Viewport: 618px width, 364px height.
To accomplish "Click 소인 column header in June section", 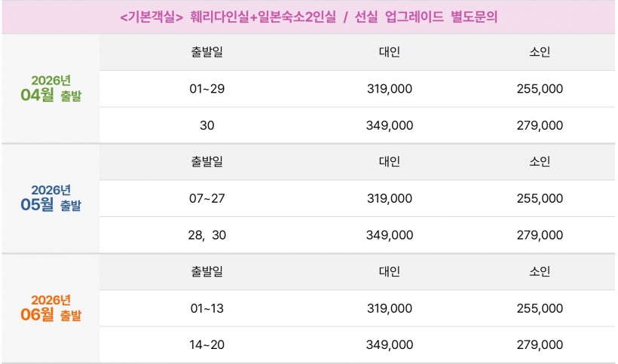I will (540, 271).
